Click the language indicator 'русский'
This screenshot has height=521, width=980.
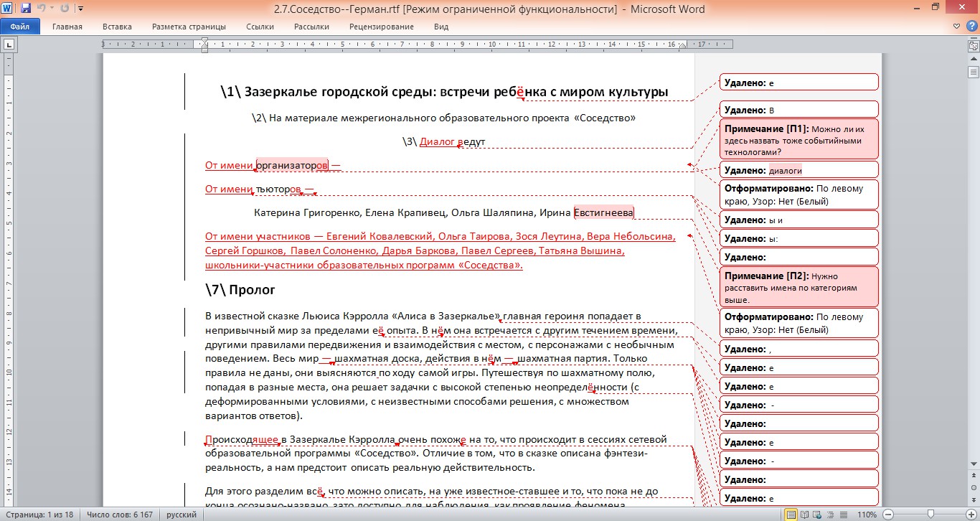point(182,515)
